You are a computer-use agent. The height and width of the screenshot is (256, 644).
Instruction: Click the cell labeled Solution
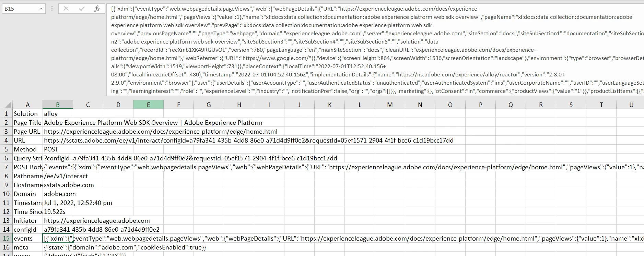coord(27,113)
